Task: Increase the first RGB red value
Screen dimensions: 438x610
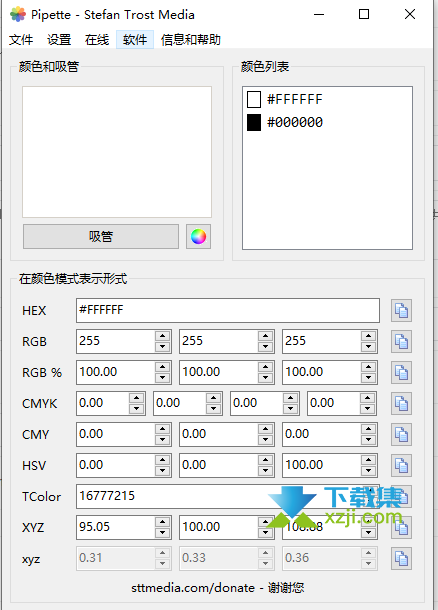Action: [162, 336]
